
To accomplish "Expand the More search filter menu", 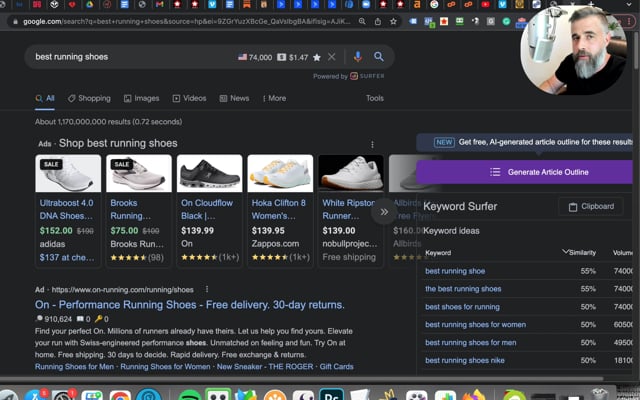I will [274, 98].
